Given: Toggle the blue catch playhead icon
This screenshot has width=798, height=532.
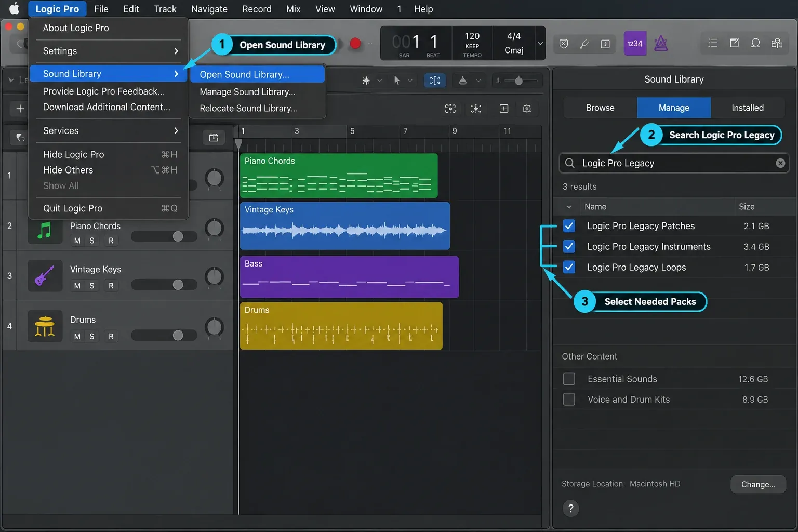Looking at the screenshot, I should point(435,81).
